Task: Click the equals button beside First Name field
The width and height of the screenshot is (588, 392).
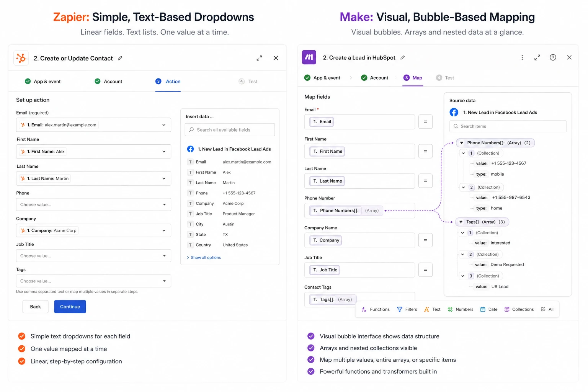Action: [425, 151]
